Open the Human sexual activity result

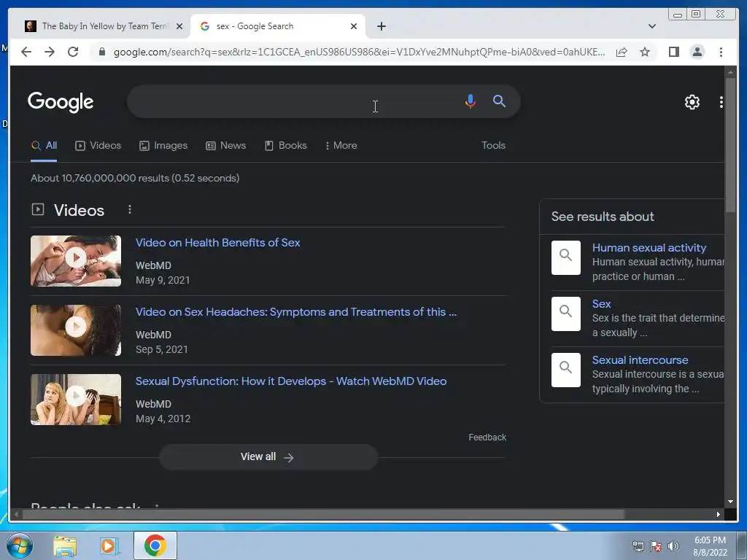[x=649, y=248]
